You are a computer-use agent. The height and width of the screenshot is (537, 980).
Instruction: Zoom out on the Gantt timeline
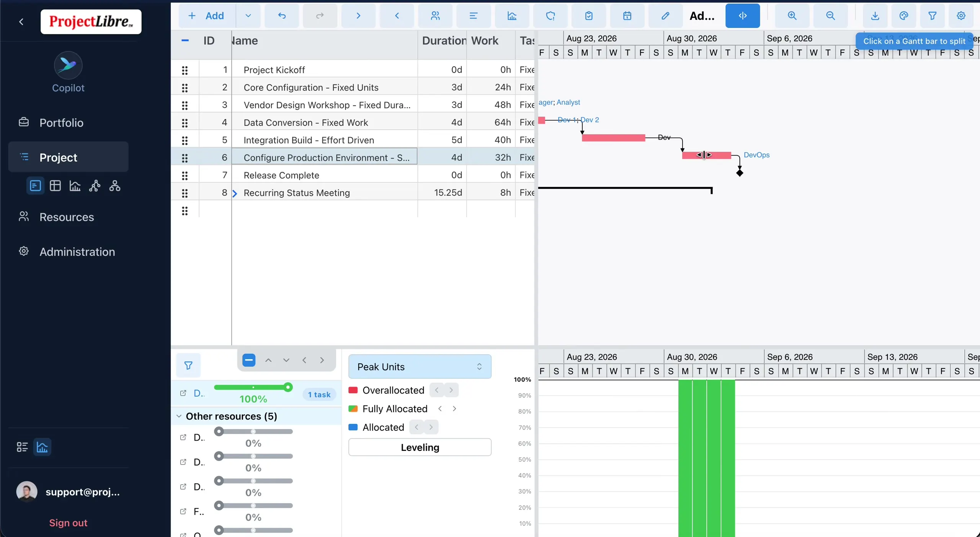click(830, 16)
